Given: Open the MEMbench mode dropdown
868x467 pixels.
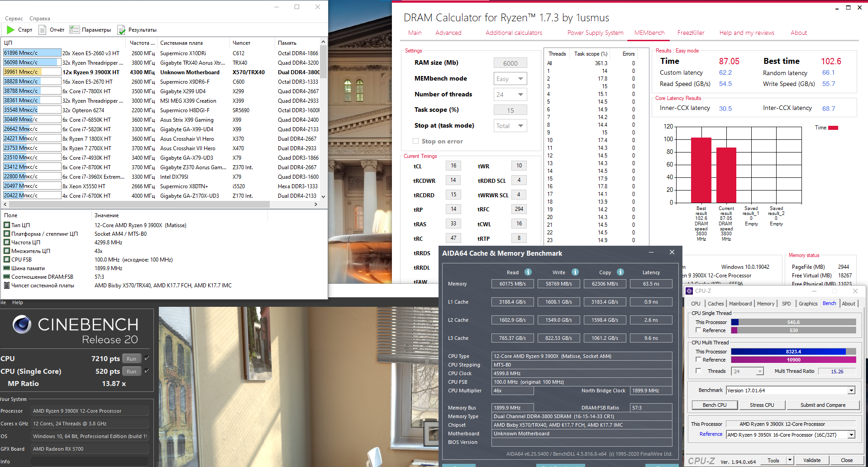Looking at the screenshot, I should (x=510, y=79).
